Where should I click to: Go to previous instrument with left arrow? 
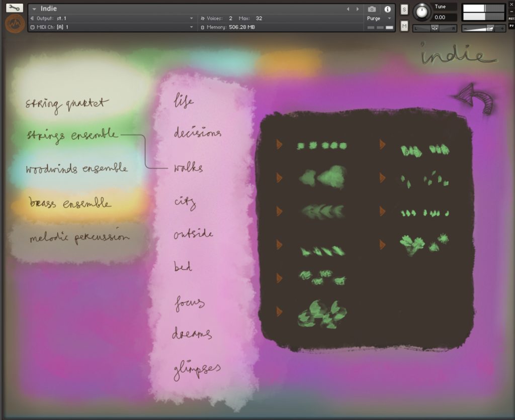click(x=348, y=9)
